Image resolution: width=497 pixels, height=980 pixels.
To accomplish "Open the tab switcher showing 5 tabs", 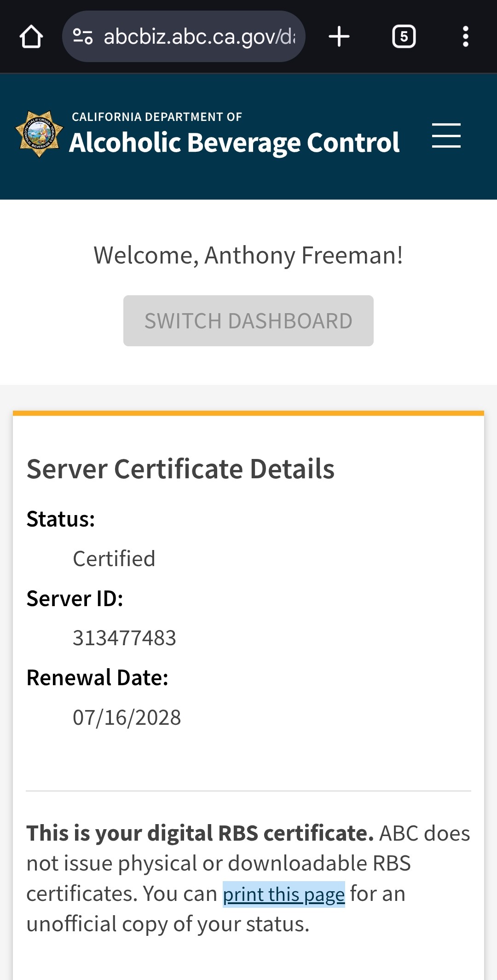I will (x=404, y=37).
